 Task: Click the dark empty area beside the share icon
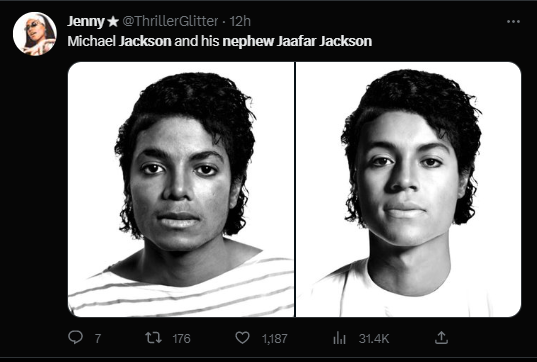click(486, 338)
